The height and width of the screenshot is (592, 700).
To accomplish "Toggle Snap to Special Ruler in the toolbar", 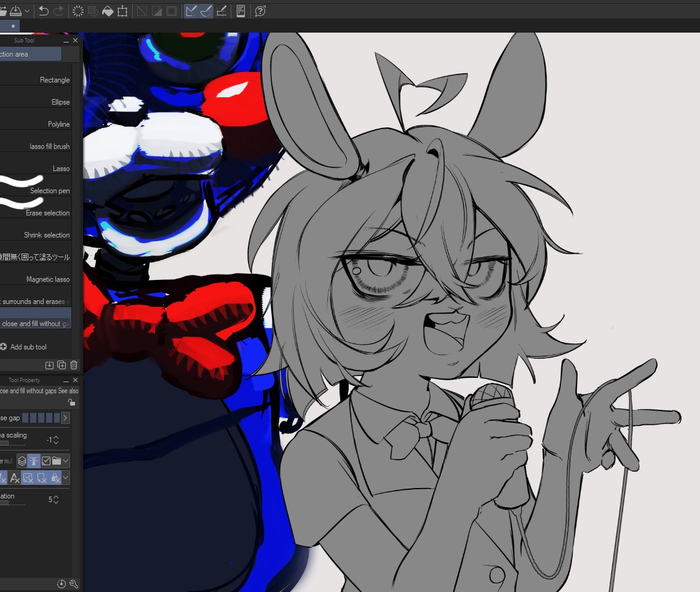I will [x=206, y=11].
